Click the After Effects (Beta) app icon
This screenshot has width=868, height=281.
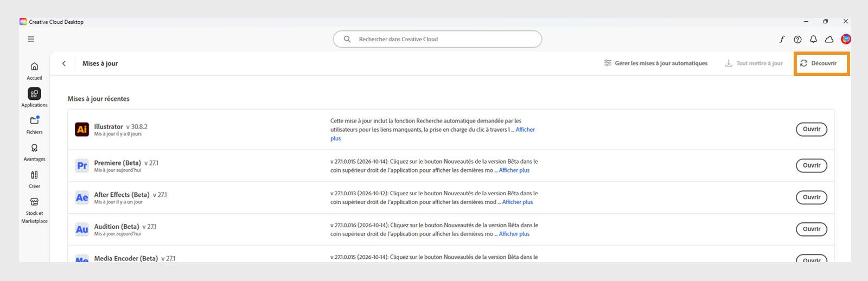click(x=82, y=197)
